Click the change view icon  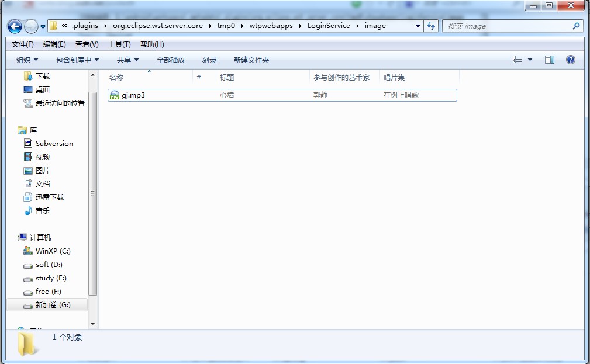517,60
